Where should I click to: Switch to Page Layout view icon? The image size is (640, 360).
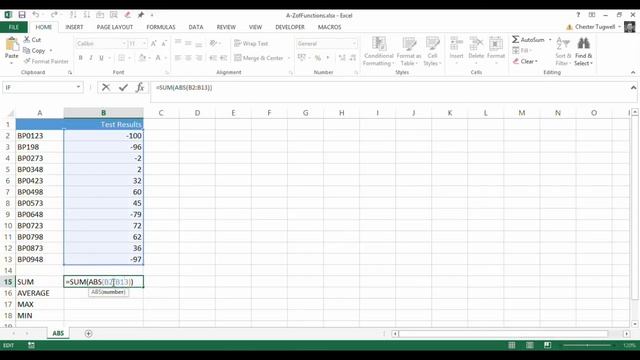[x=529, y=345]
